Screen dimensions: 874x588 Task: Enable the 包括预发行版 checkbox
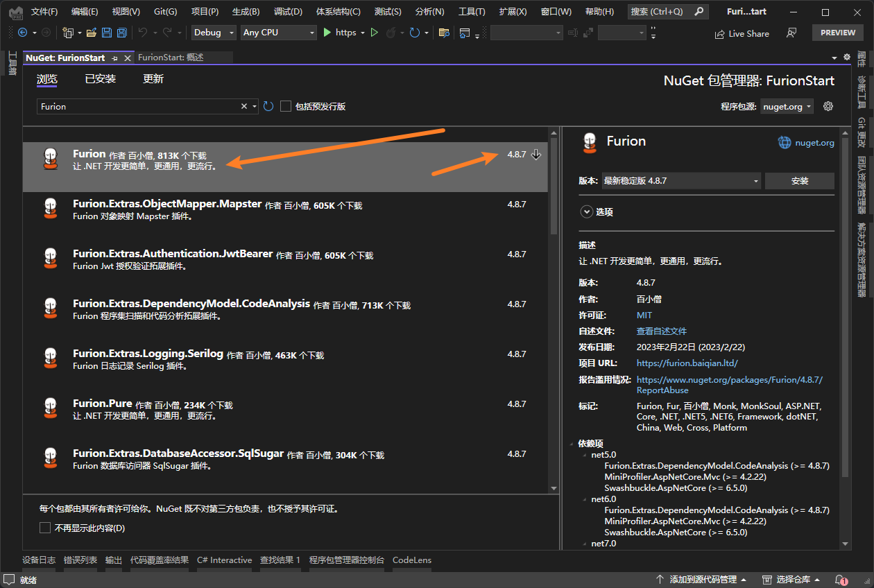tap(286, 106)
